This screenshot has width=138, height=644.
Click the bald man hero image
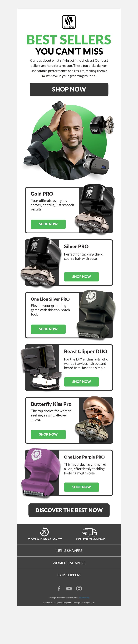69,140
